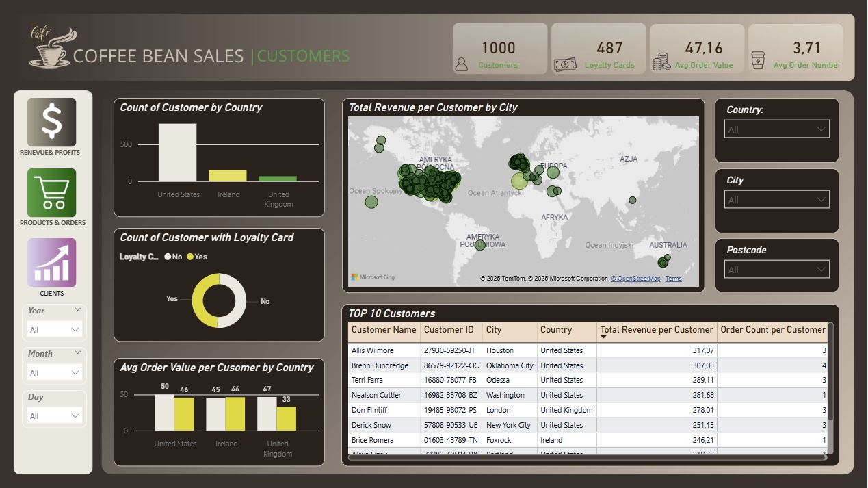This screenshot has width=868, height=488.
Task: Click the table horizontal scrollbar
Action: (x=587, y=457)
